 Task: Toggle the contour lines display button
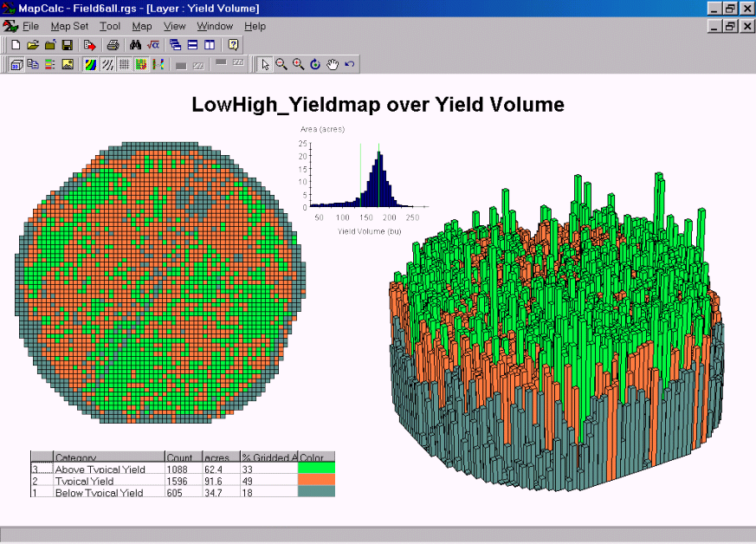pos(107,64)
